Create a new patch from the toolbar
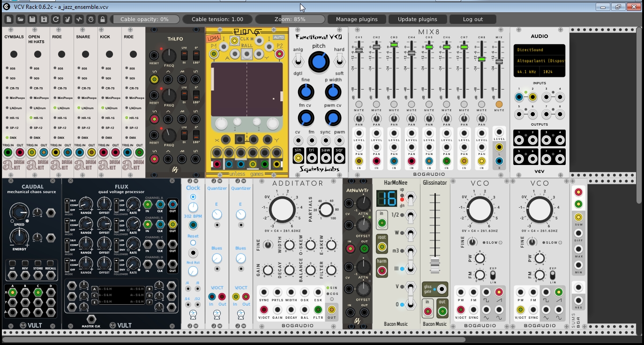 (9, 19)
